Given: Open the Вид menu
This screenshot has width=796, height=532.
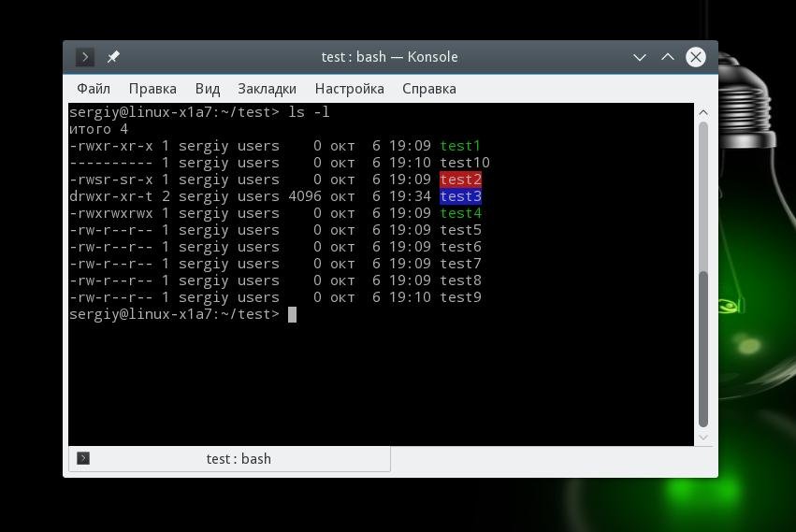Looking at the screenshot, I should tap(207, 89).
